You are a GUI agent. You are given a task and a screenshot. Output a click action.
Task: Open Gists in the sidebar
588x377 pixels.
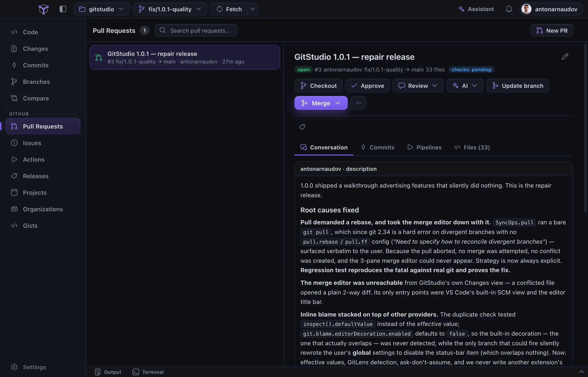click(x=43, y=226)
